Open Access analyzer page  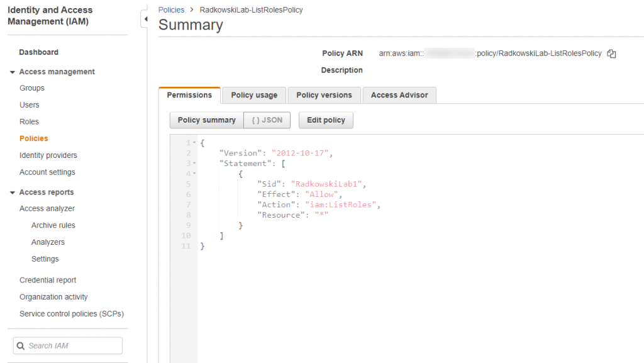point(47,209)
